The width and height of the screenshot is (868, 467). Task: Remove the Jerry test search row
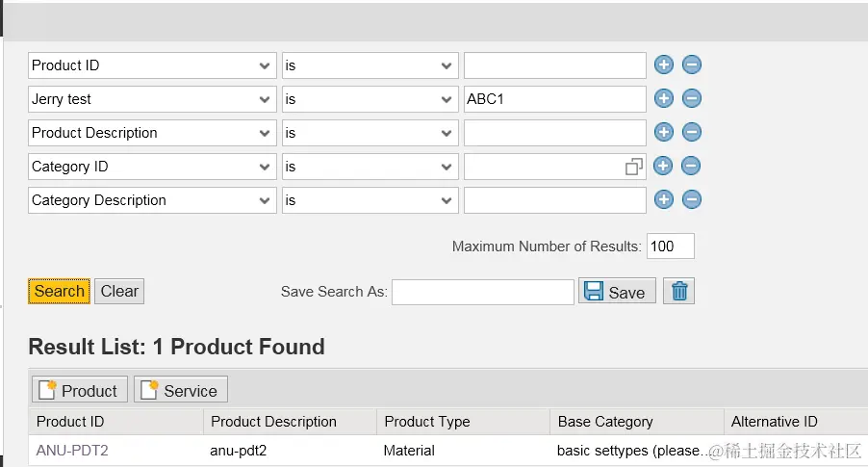pos(691,98)
